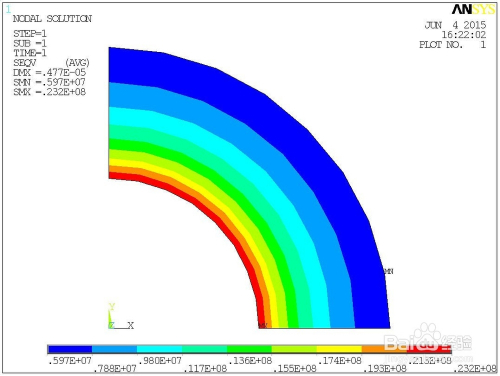Click the MX maximum marker on the model

[x=263, y=325]
